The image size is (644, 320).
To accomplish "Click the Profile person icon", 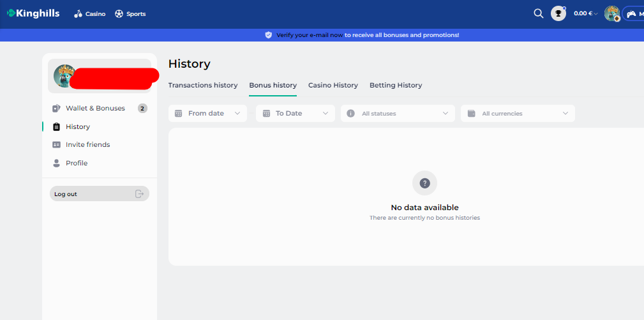I will point(56,164).
